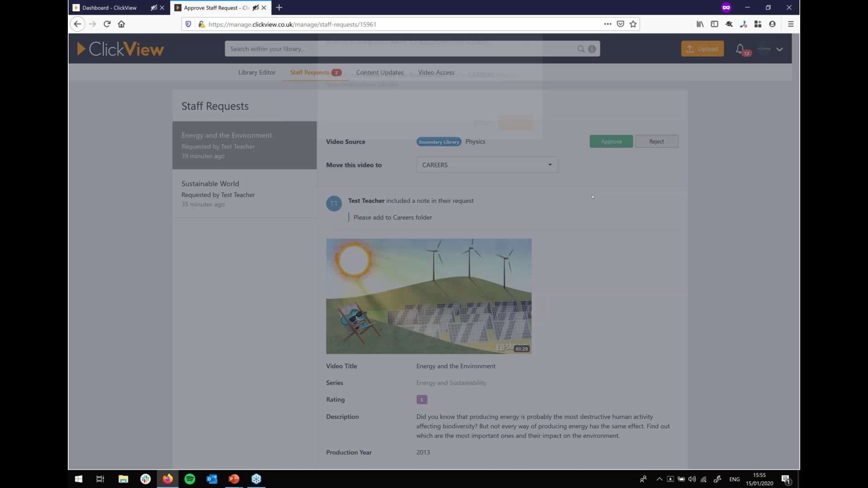
Task: Select the Secondary Library video source pill
Action: [x=439, y=141]
